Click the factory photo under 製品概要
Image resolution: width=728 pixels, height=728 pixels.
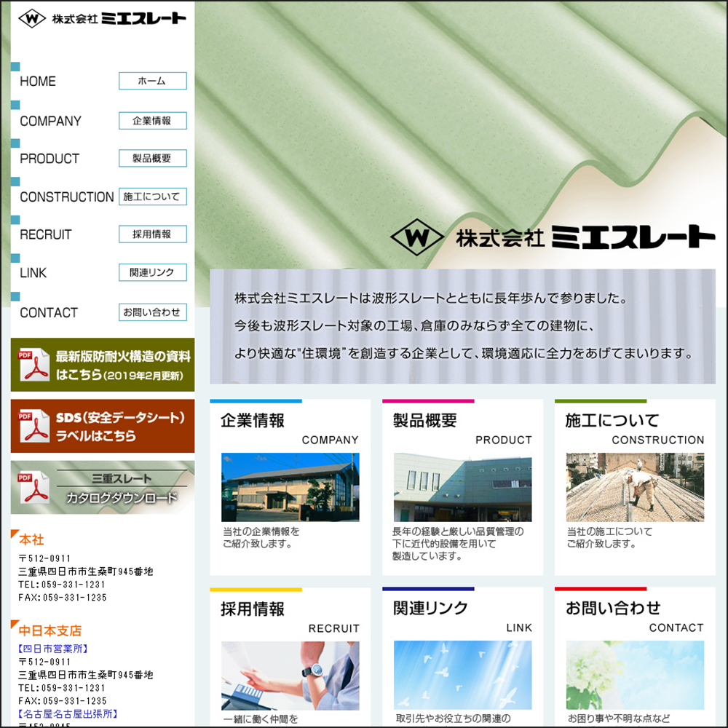click(x=462, y=487)
